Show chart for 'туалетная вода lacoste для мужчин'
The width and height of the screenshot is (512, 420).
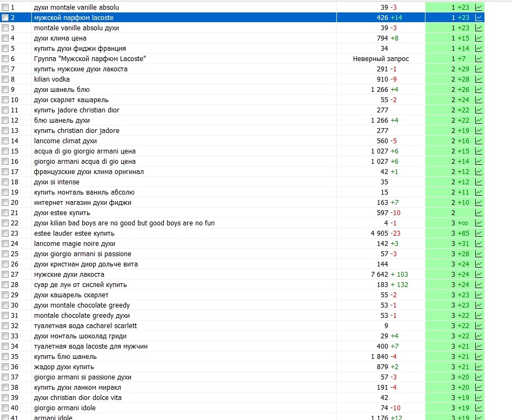[x=478, y=346]
